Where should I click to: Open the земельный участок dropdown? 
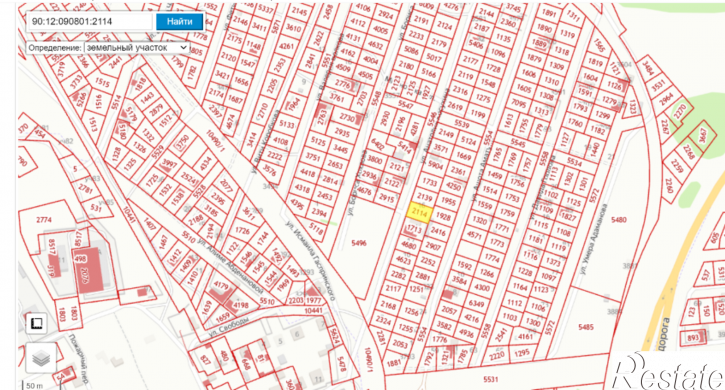(x=136, y=48)
